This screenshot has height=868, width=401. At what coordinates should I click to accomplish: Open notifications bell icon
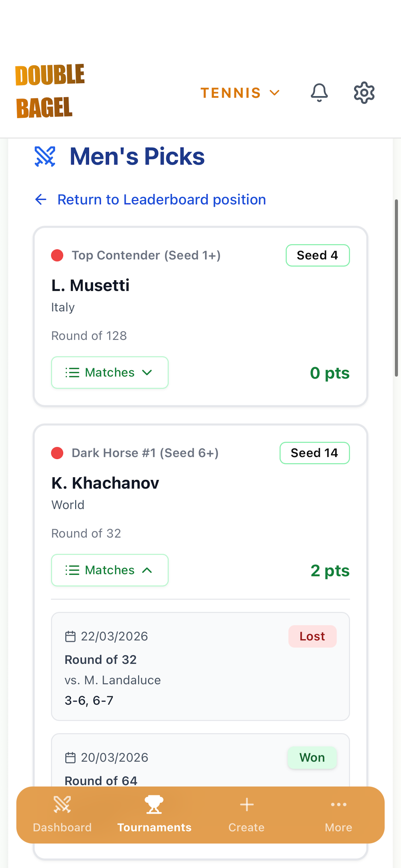point(319,93)
